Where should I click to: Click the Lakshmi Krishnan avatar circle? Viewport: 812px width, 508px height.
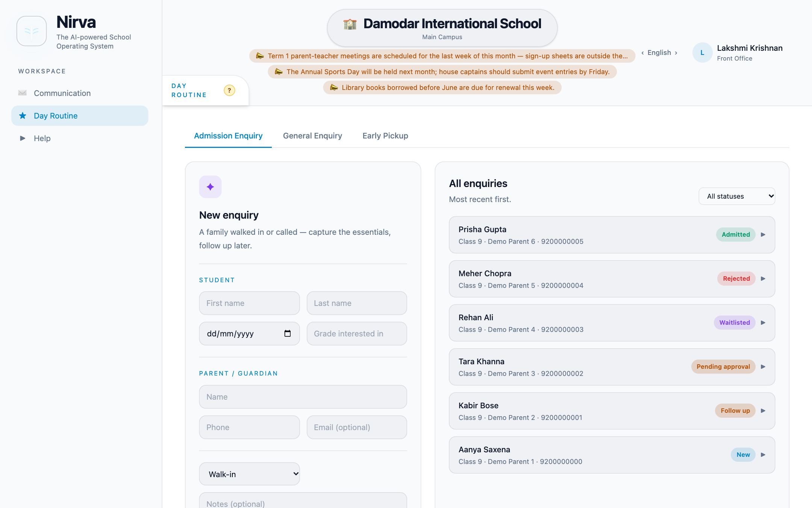coord(702,53)
